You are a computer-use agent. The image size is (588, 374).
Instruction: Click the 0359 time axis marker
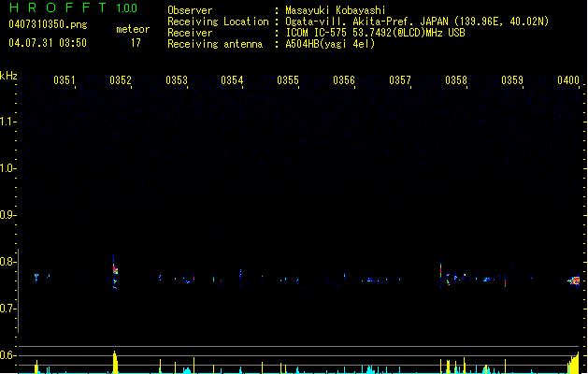512,79
